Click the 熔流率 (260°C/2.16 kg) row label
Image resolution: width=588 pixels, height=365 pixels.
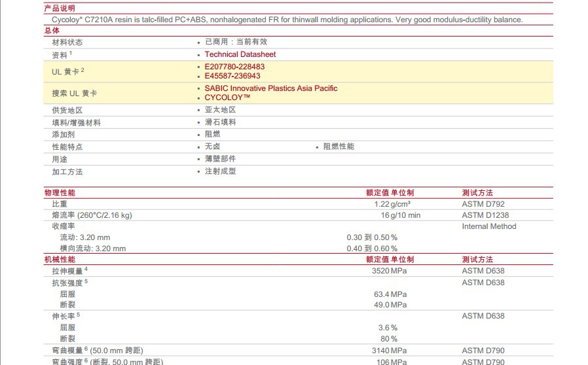[x=92, y=215]
